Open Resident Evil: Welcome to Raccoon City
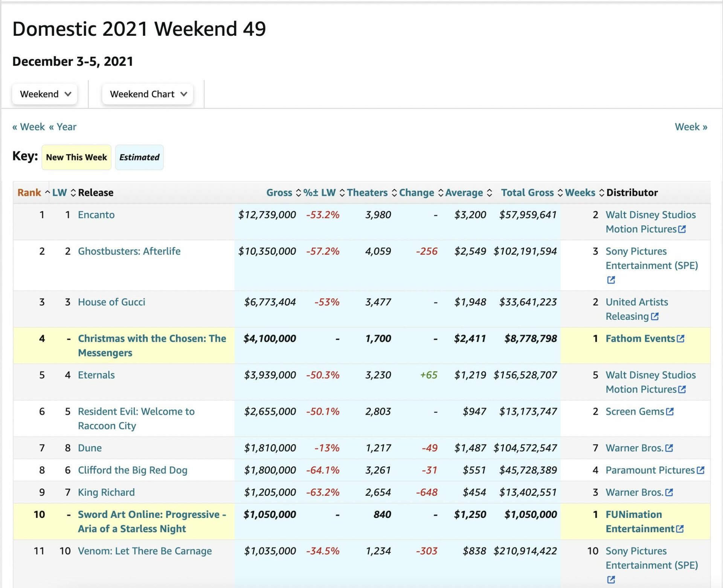Viewport: 723px width, 588px height. pyautogui.click(x=136, y=418)
